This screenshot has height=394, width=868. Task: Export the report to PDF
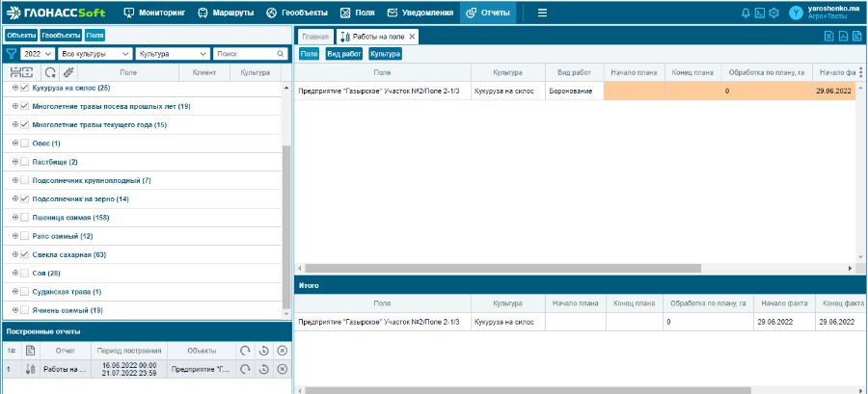point(843,37)
